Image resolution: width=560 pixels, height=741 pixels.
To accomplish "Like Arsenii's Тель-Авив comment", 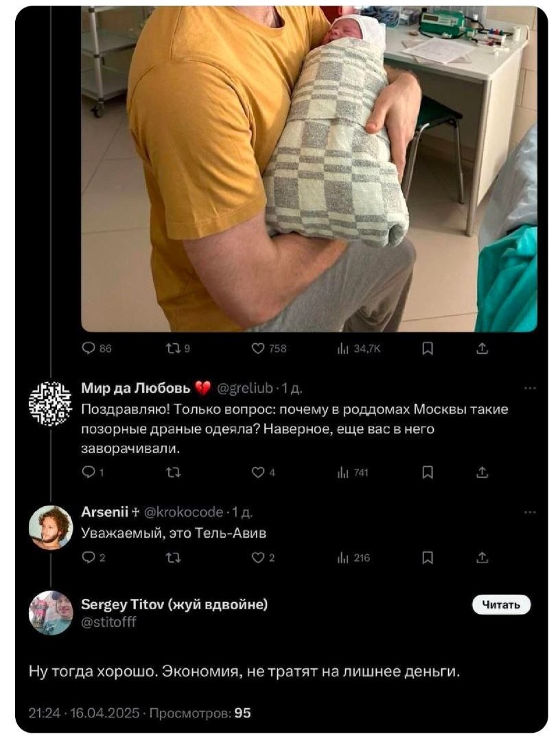I will (x=259, y=558).
